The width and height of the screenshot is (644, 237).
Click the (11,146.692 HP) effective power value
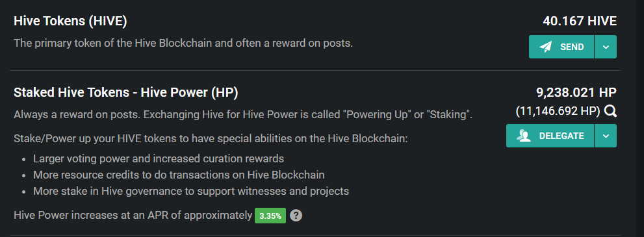click(558, 111)
